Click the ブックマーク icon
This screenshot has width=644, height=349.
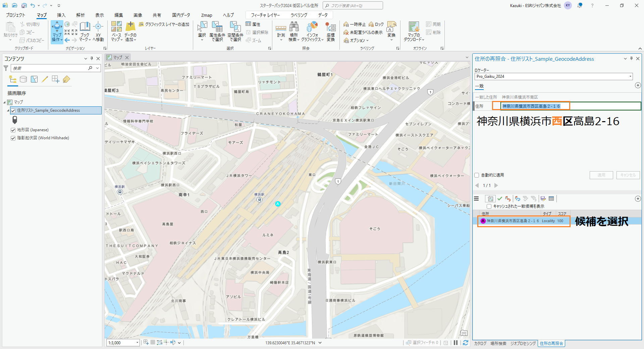85,27
